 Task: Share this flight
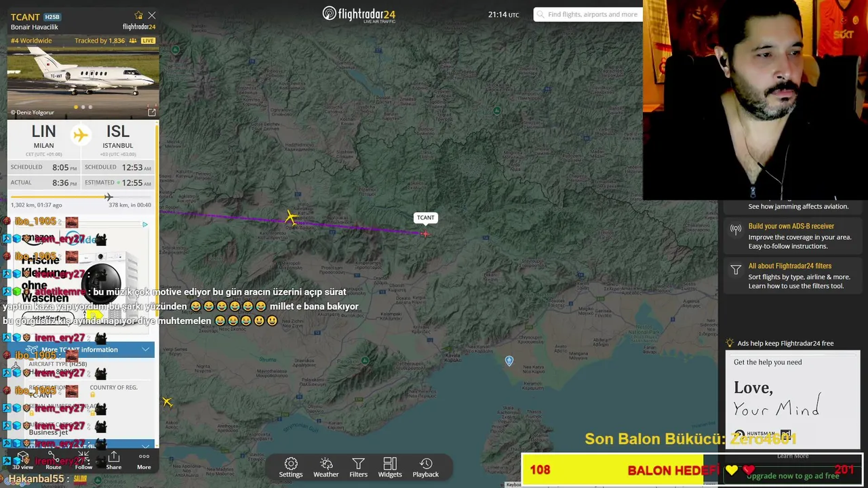(x=114, y=461)
